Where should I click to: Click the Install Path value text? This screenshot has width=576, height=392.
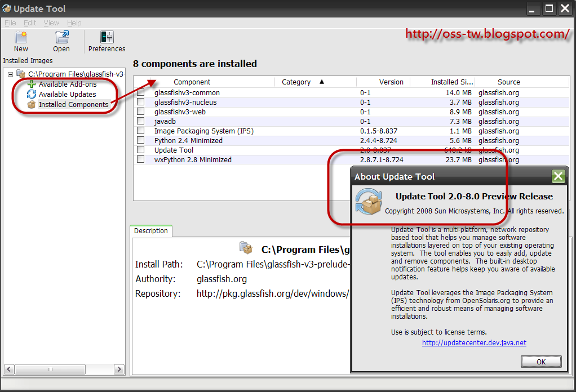click(273, 264)
